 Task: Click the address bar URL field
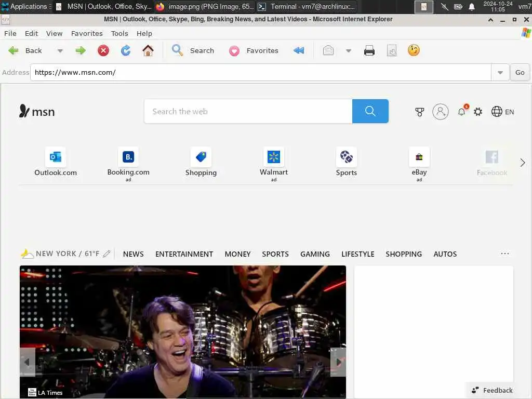(261, 72)
